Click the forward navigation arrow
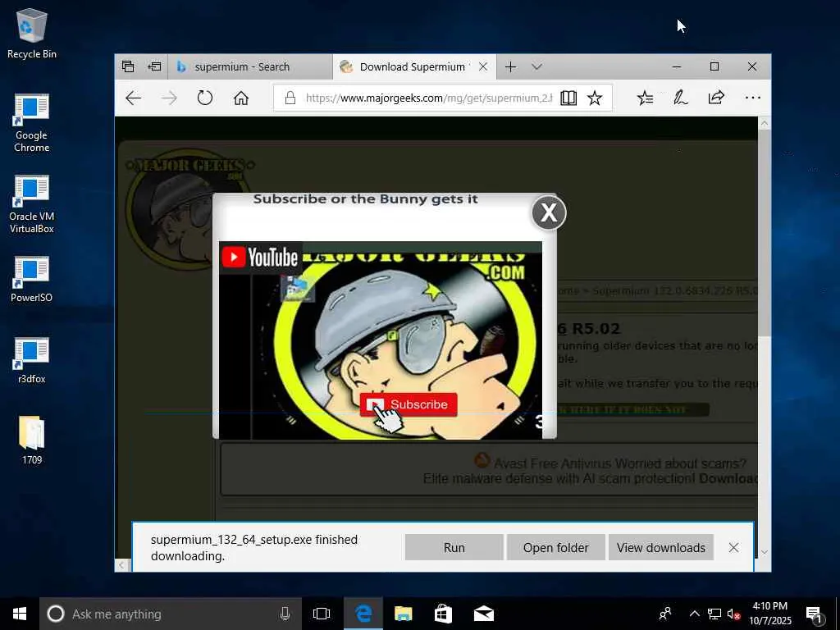Image resolution: width=840 pixels, height=630 pixels. [169, 98]
